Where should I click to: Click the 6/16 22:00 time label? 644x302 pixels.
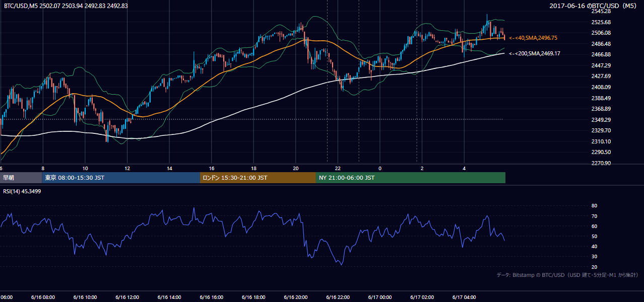[338, 297]
